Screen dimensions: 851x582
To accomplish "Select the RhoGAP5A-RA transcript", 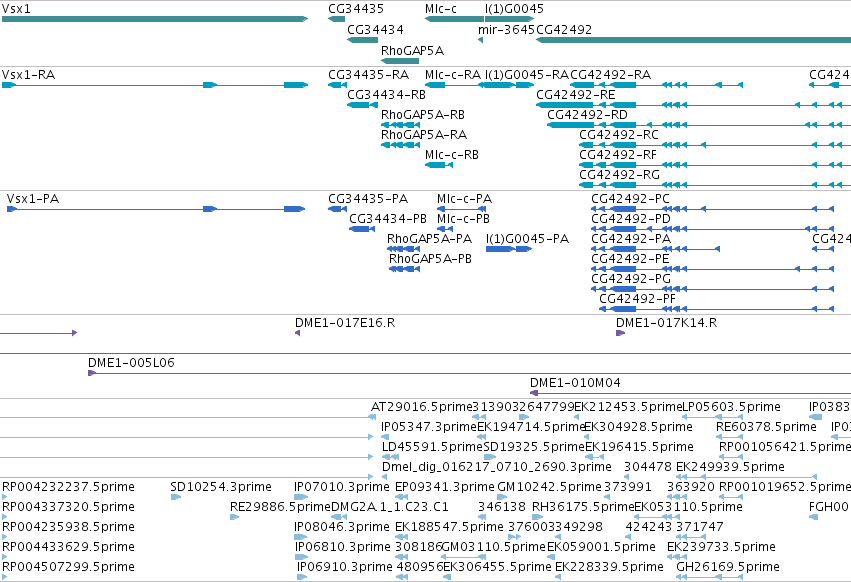I will pyautogui.click(x=401, y=145).
